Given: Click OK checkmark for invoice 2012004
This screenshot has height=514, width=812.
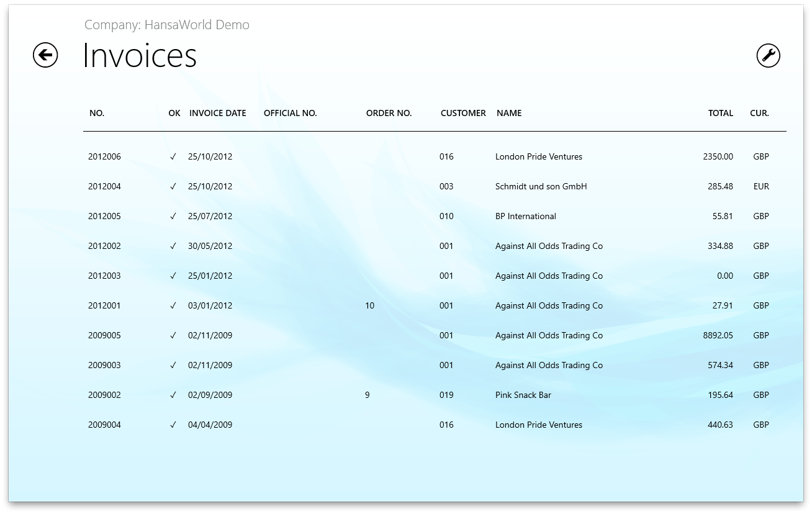Looking at the screenshot, I should (173, 187).
